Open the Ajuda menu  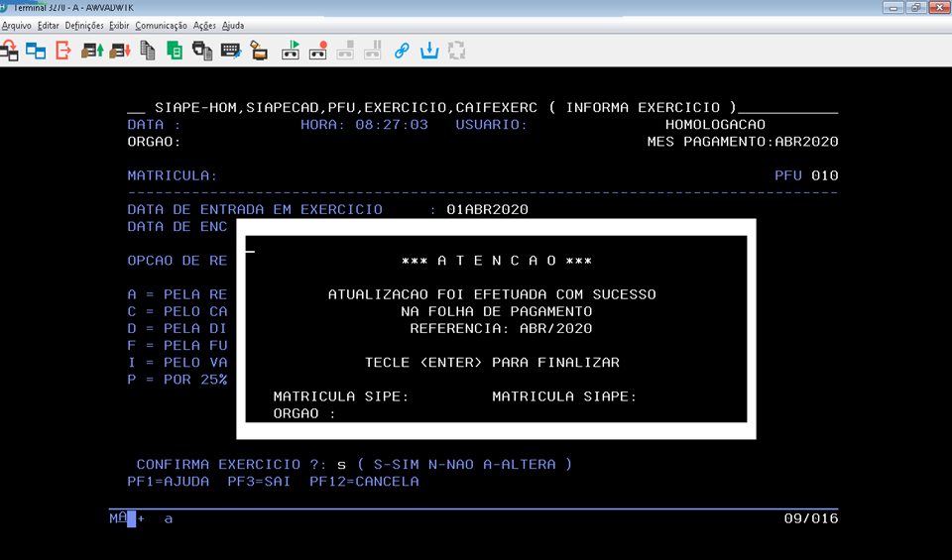233,25
